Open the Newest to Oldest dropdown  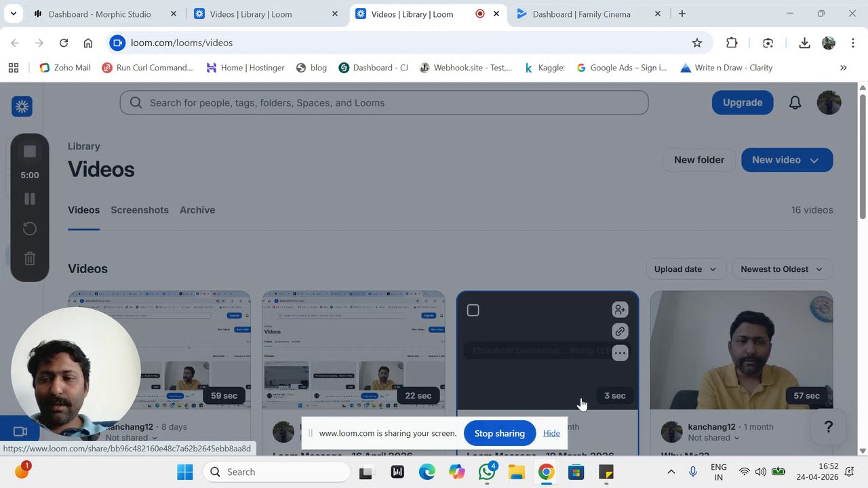tap(782, 269)
